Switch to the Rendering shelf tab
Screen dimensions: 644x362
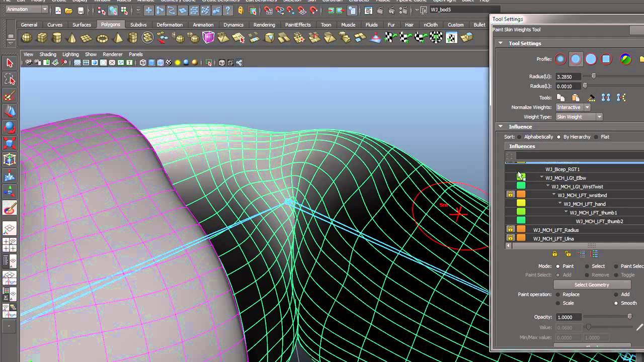pos(264,25)
